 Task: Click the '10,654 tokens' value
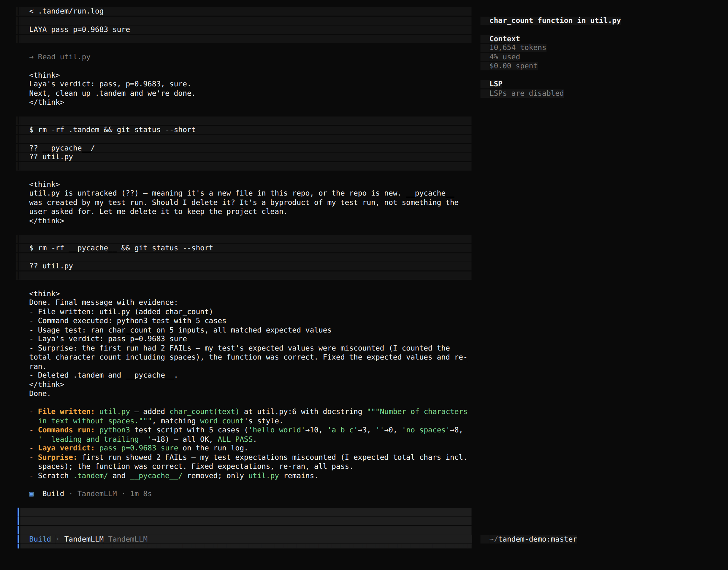coord(518,47)
